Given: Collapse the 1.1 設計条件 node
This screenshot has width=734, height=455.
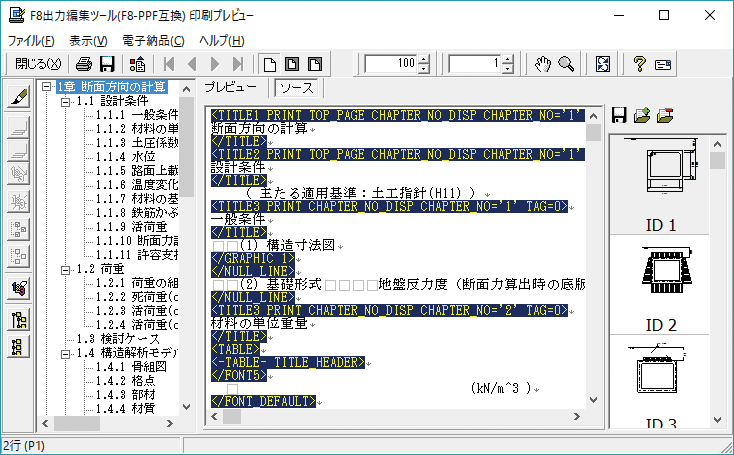Looking at the screenshot, I should tap(66, 102).
